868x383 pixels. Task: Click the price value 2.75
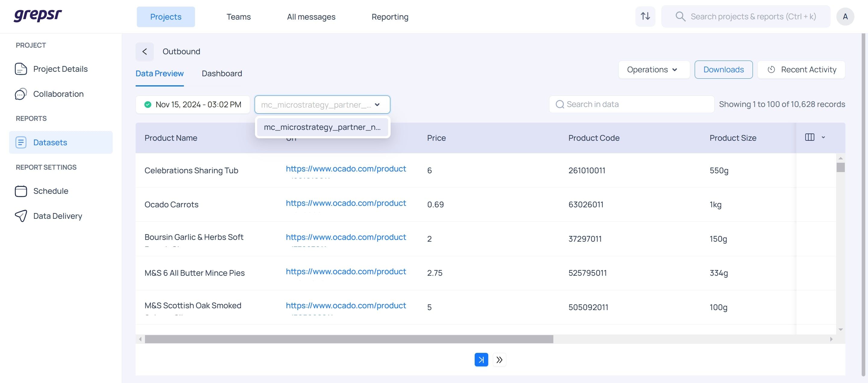(x=435, y=273)
